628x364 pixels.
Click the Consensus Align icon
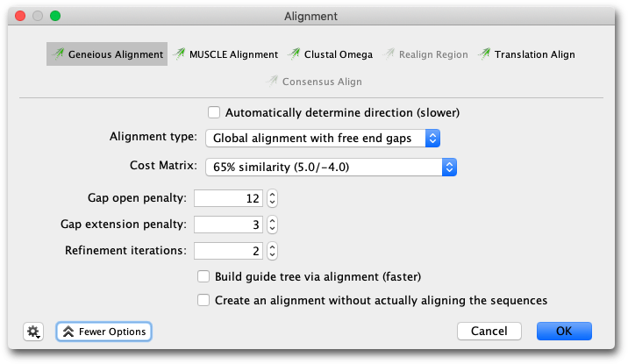(x=272, y=82)
